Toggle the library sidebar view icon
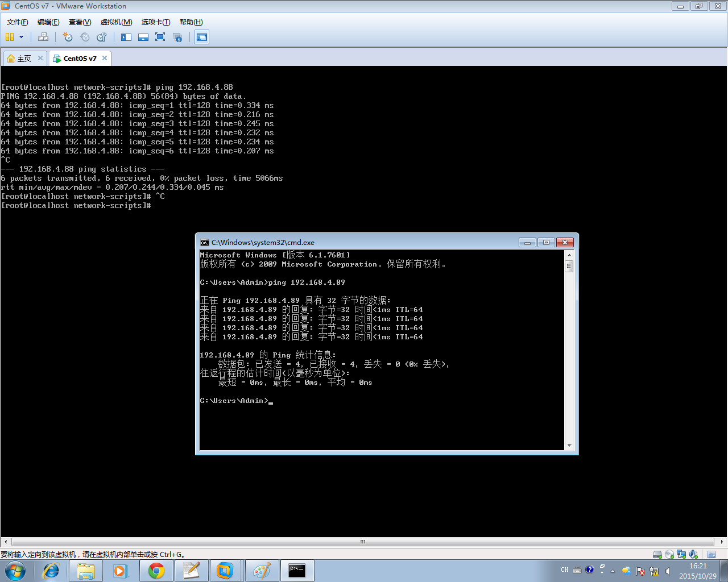This screenshot has height=582, width=728. point(126,37)
